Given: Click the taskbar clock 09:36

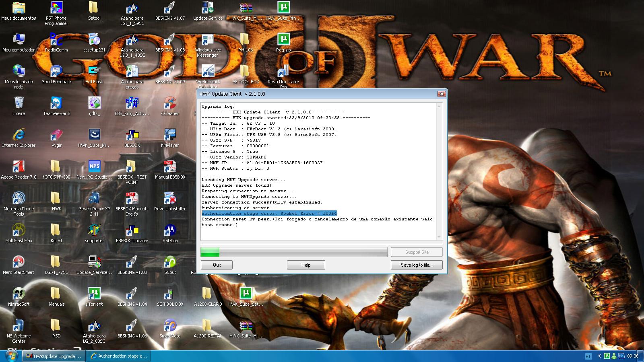Looking at the screenshot, I should click(x=633, y=356).
